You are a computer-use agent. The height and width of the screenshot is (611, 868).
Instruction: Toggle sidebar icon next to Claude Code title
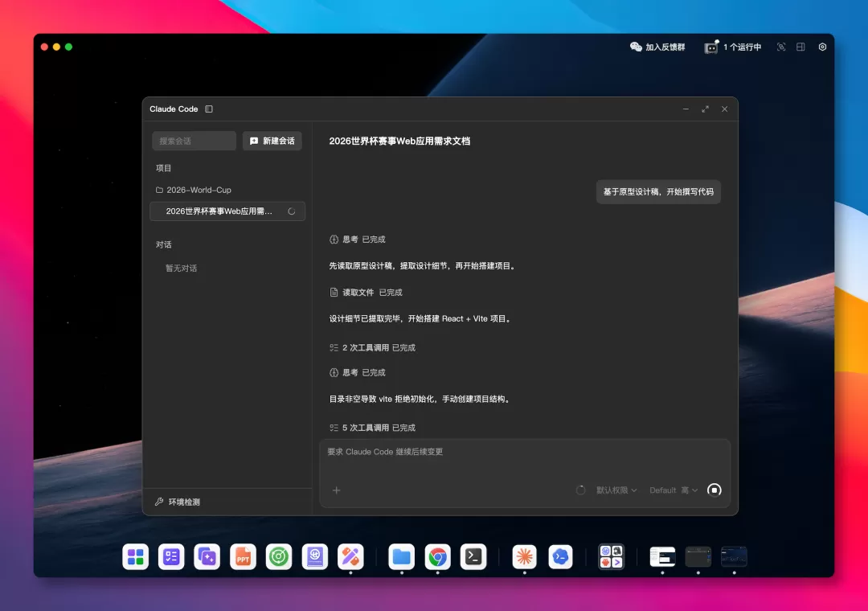pyautogui.click(x=209, y=109)
